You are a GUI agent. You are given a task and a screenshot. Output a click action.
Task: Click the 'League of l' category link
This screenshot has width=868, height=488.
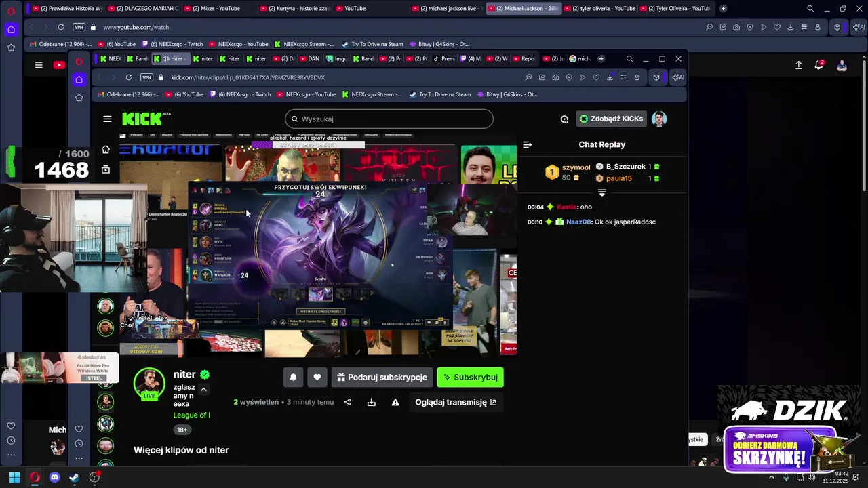point(191,415)
